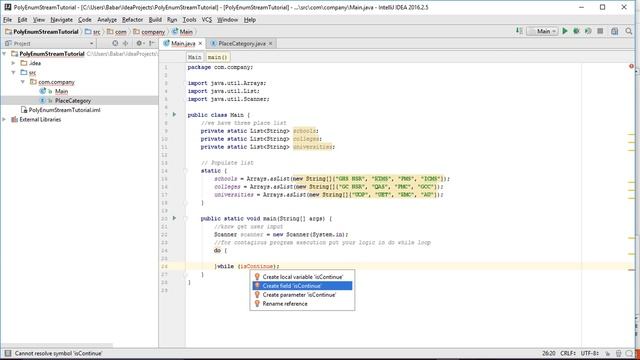Click lightbulb beside Rename reference
640x360 pixels.
point(257,304)
